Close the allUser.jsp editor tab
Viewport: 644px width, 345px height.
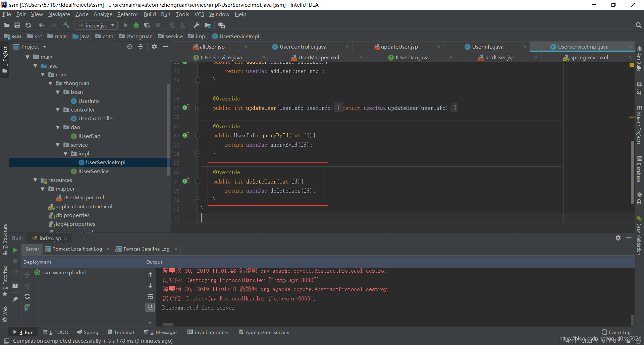click(x=246, y=47)
